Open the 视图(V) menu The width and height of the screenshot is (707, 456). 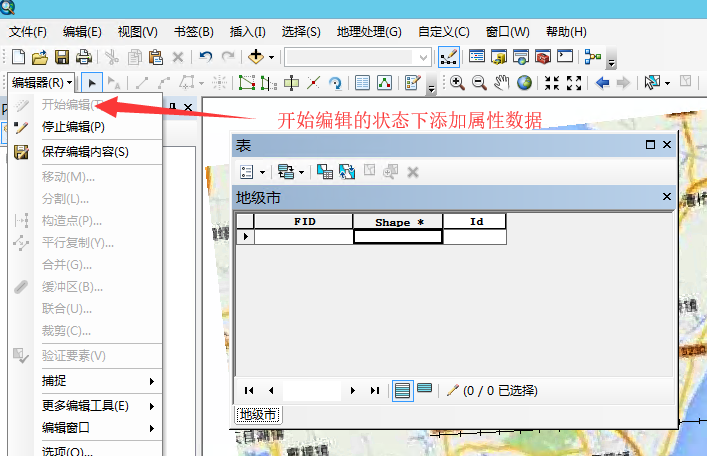click(137, 32)
